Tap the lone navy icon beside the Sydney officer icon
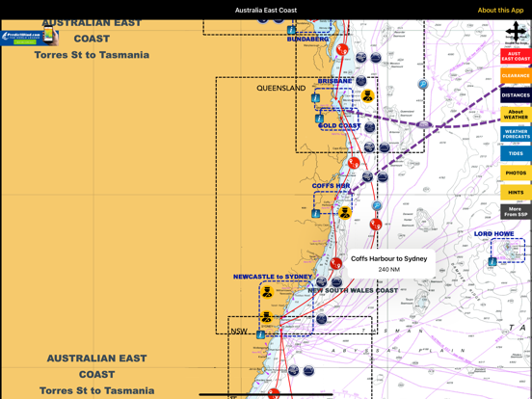 [321, 319]
